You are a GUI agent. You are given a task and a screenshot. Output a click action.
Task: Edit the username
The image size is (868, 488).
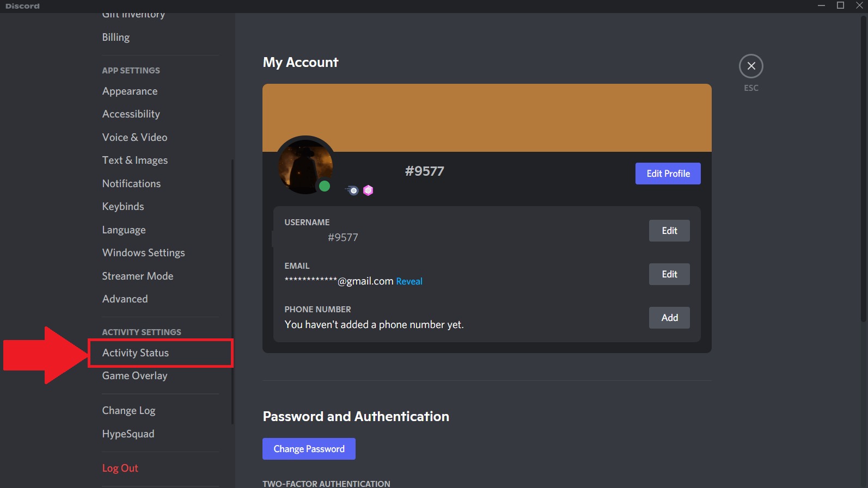[x=669, y=231]
